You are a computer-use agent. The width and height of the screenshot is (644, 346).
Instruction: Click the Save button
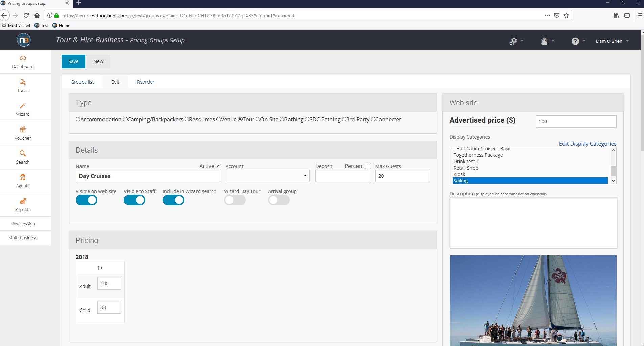(73, 61)
